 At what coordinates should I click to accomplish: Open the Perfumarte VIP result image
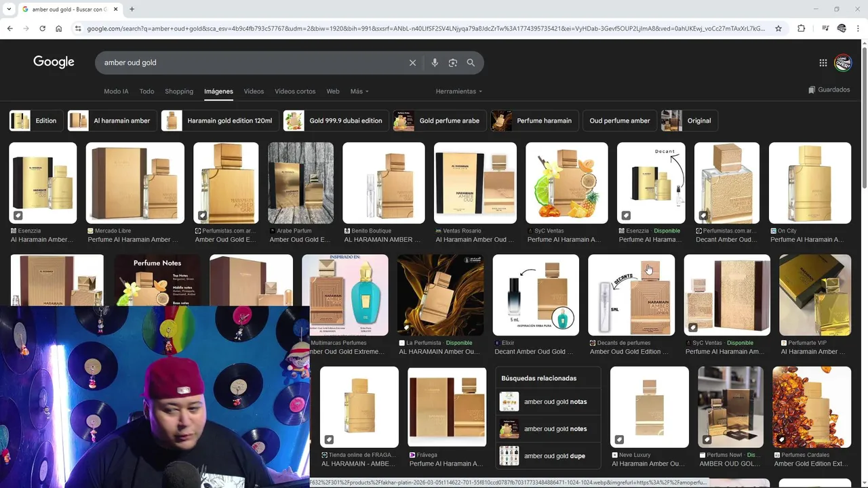[x=815, y=295]
